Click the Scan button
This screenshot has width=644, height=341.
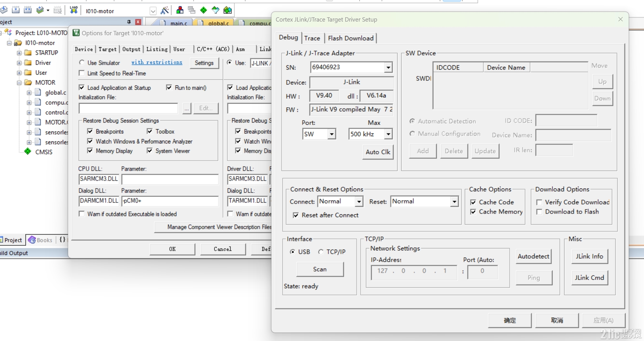(320, 269)
